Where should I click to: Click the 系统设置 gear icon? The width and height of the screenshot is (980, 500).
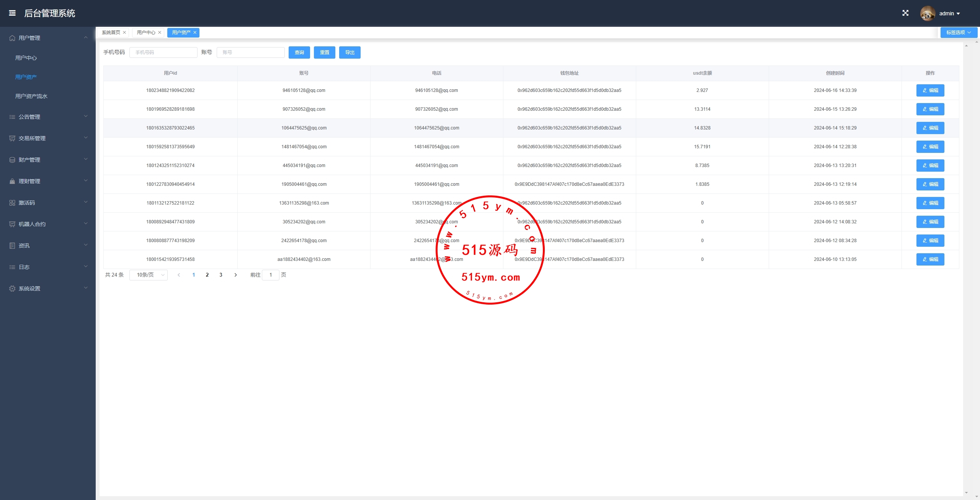(12, 289)
